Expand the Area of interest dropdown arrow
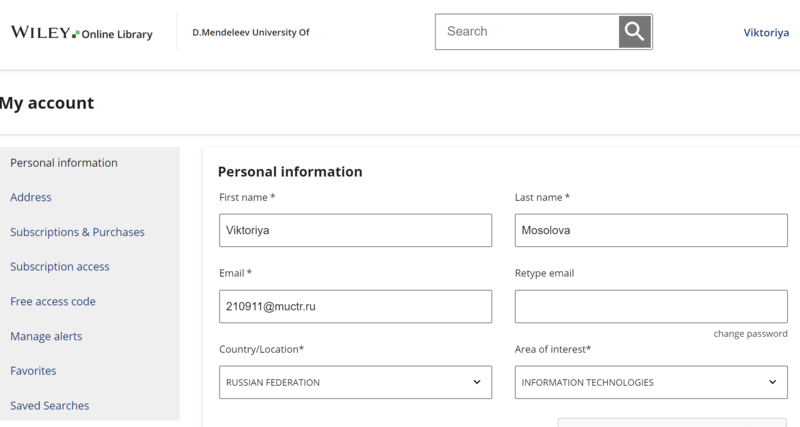 click(x=772, y=382)
